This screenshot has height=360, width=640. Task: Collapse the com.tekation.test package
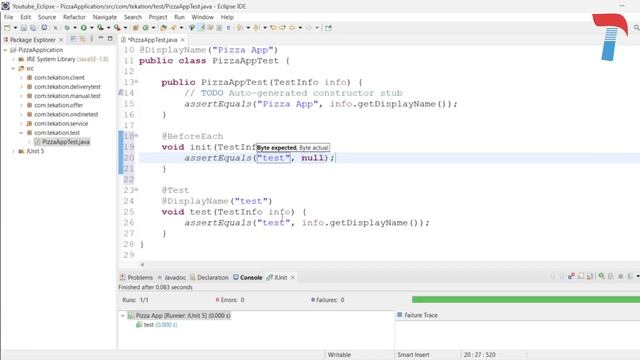(x=21, y=133)
